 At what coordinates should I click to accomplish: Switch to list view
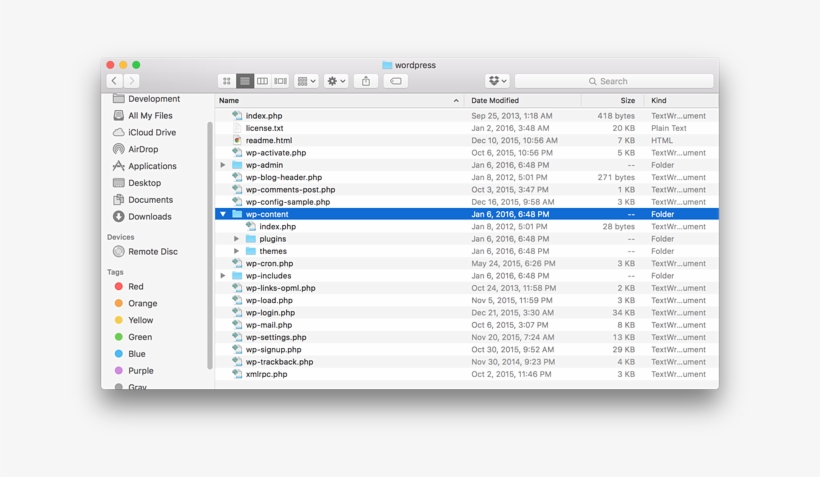pyautogui.click(x=245, y=81)
